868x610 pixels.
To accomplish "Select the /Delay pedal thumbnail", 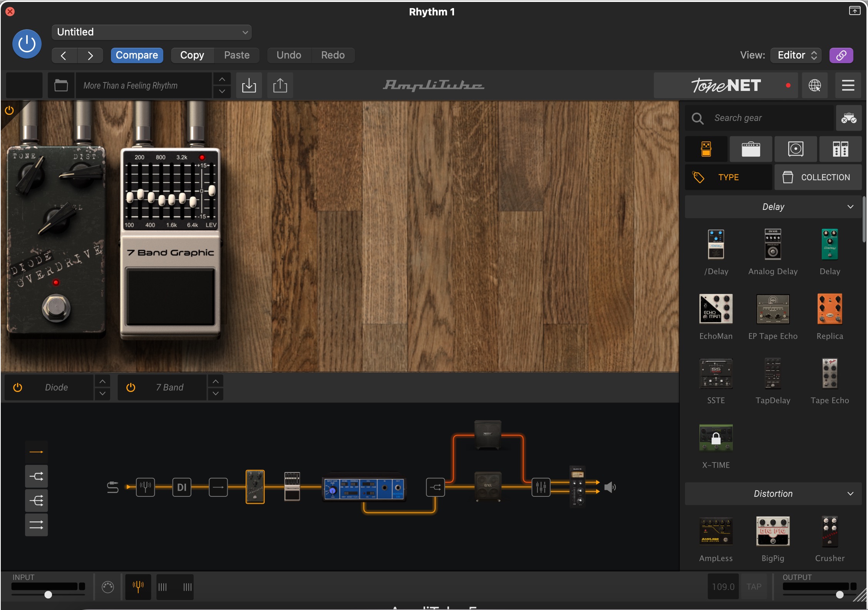I will (716, 245).
